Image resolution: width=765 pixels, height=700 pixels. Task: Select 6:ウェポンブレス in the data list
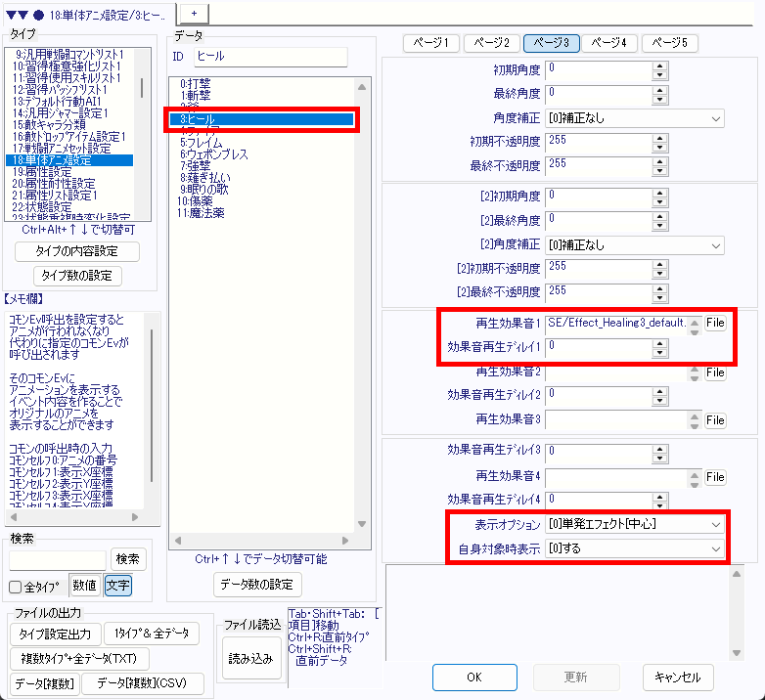(x=214, y=154)
